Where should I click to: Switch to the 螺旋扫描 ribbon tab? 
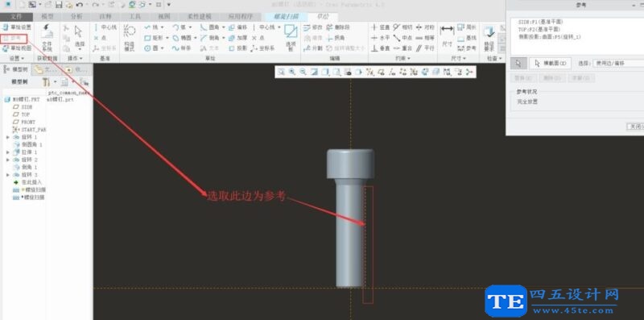[287, 16]
